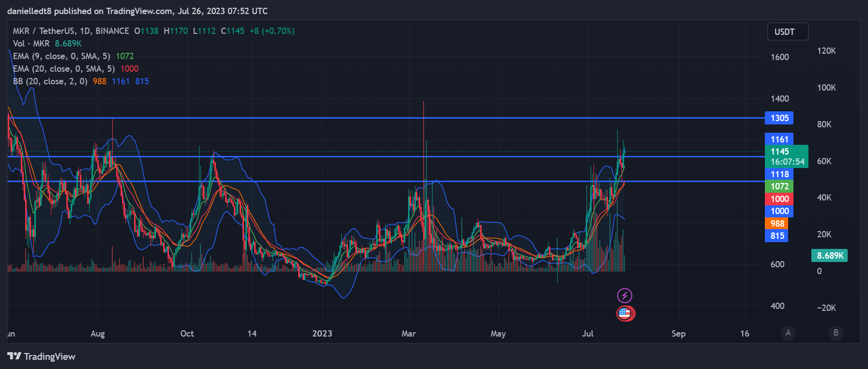Click the 8.689K volume scale label
Image resolution: width=868 pixels, height=369 pixels.
[830, 256]
